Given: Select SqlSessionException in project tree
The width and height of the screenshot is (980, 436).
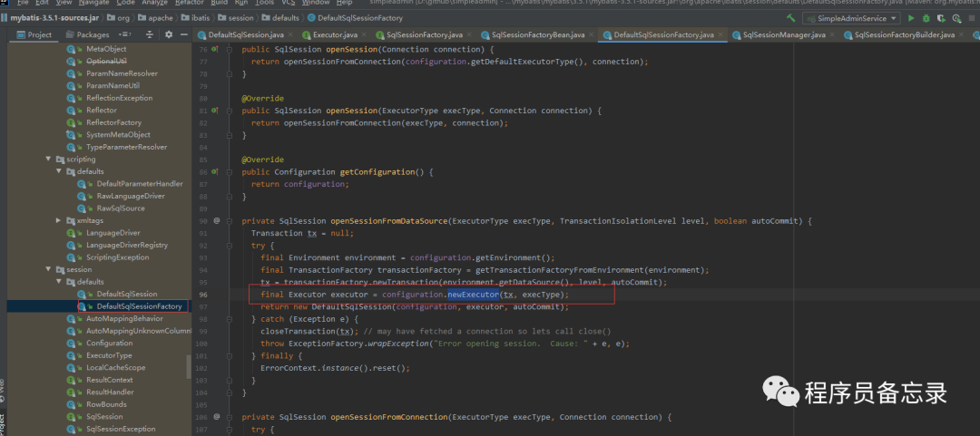Looking at the screenshot, I should 121,429.
